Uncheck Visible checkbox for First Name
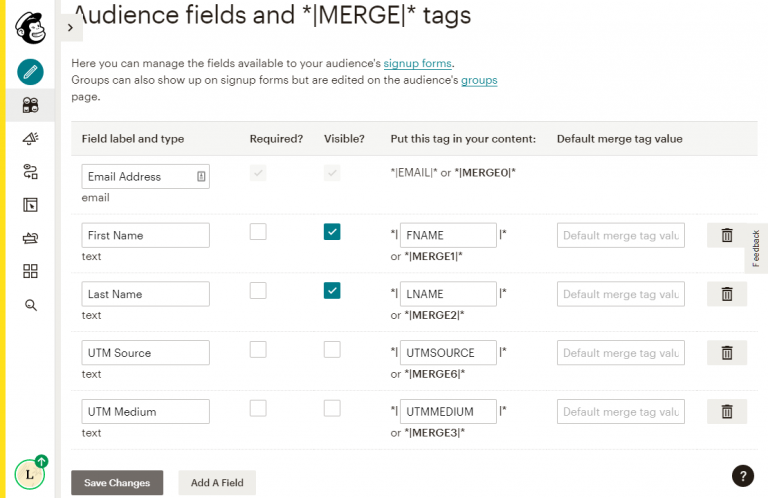Image resolution: width=768 pixels, height=498 pixels. point(332,232)
